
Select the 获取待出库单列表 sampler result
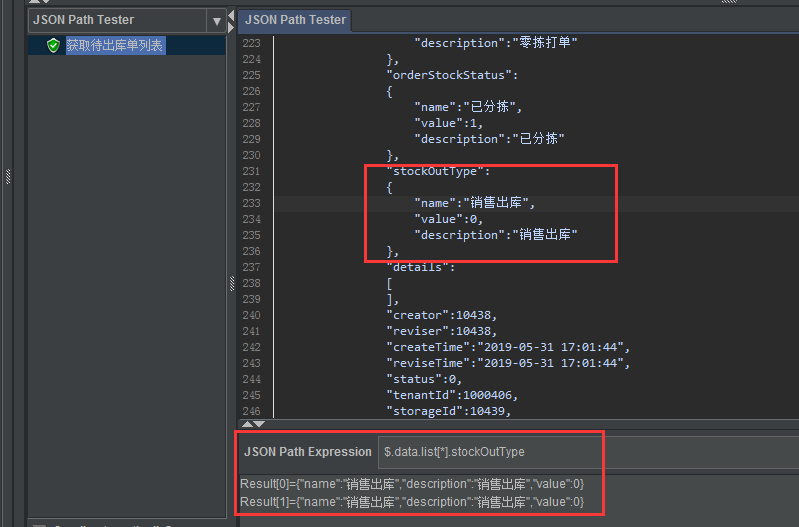[x=115, y=45]
